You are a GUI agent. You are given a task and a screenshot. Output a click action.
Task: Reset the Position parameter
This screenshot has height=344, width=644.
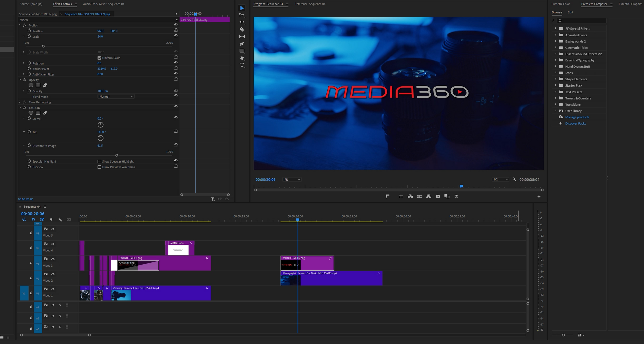(x=176, y=30)
